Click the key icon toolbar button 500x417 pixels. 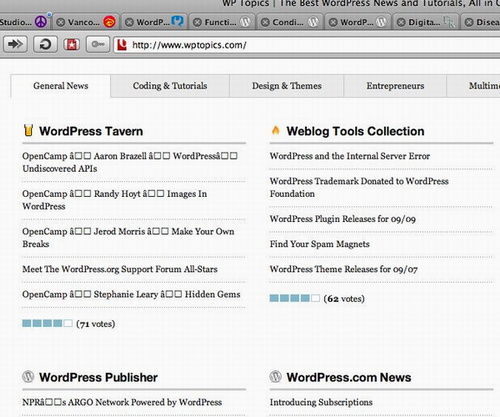click(98, 44)
